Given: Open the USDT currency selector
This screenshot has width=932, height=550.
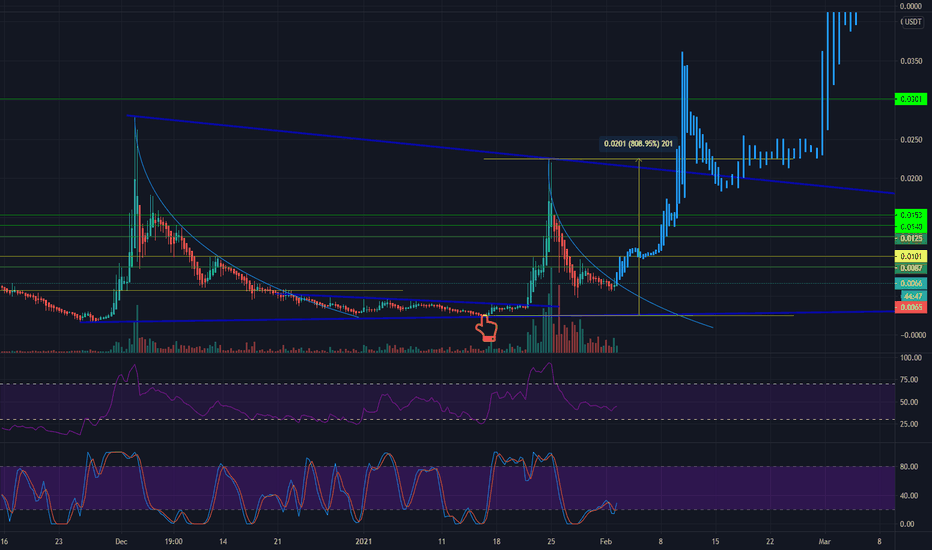Looking at the screenshot, I should pyautogui.click(x=911, y=22).
